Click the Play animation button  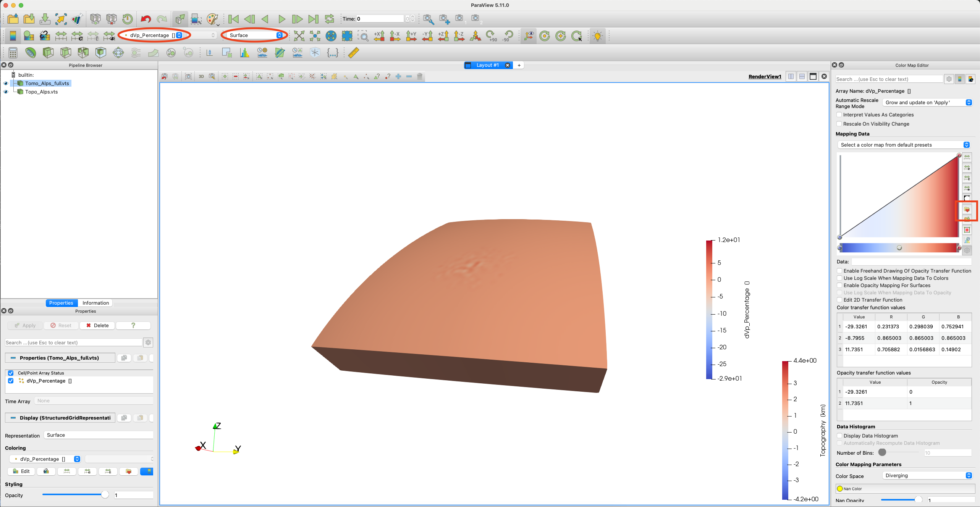click(281, 19)
